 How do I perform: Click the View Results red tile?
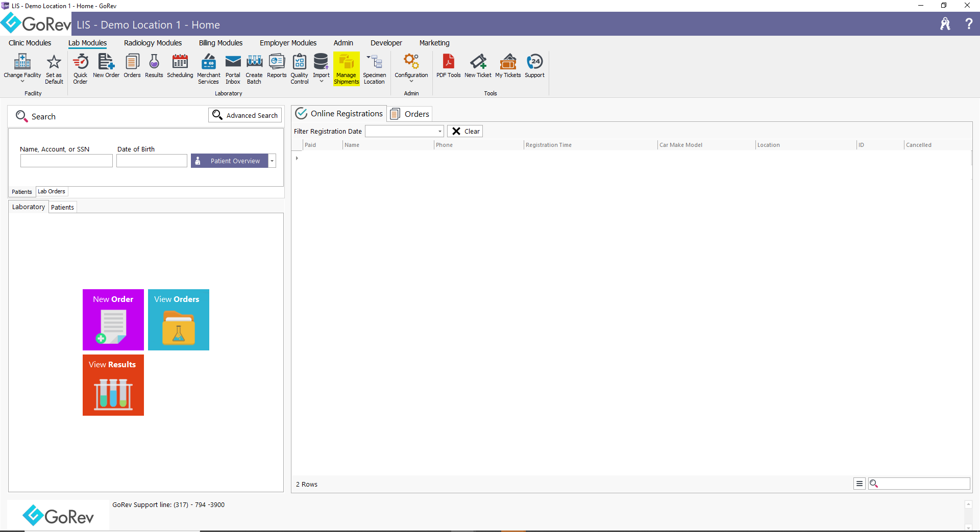pyautogui.click(x=113, y=385)
